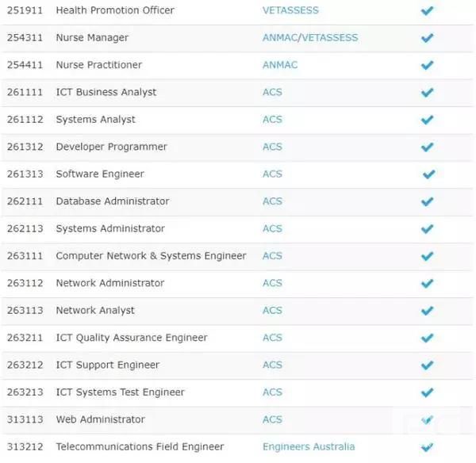Click the checkmark for Telecommunications Field Engineer

[427, 447]
